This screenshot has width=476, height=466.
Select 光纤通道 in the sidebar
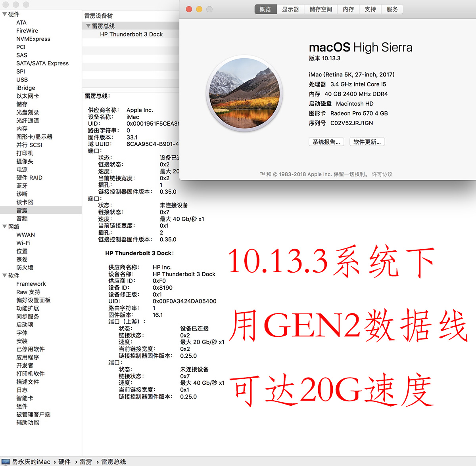pos(27,120)
